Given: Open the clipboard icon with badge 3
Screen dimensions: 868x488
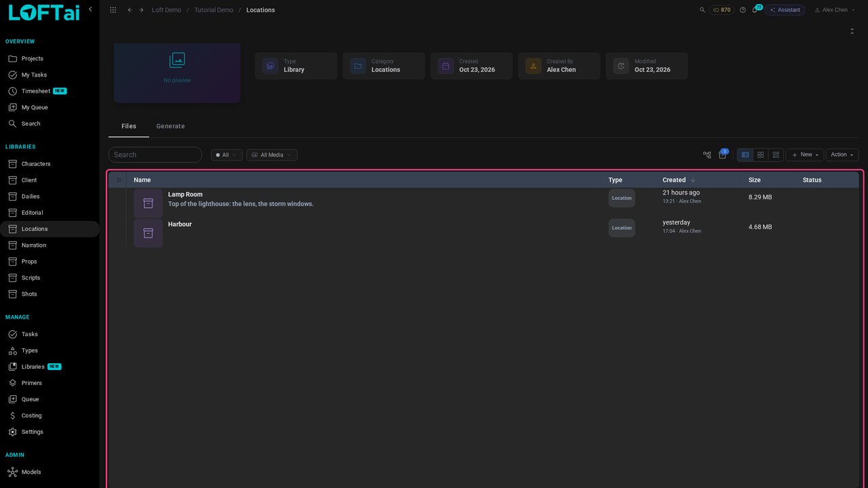Looking at the screenshot, I should pos(722,155).
